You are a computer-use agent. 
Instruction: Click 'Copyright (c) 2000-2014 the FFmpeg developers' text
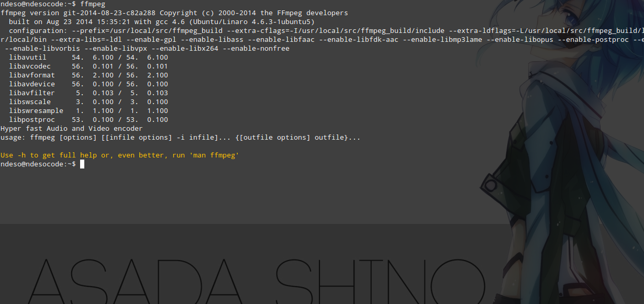(254, 13)
